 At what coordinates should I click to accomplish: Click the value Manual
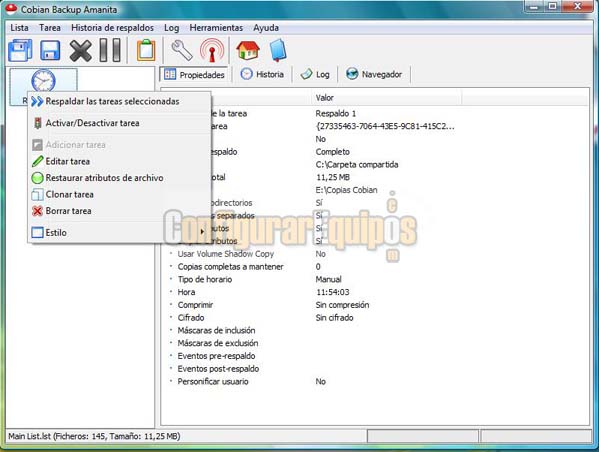click(x=328, y=279)
